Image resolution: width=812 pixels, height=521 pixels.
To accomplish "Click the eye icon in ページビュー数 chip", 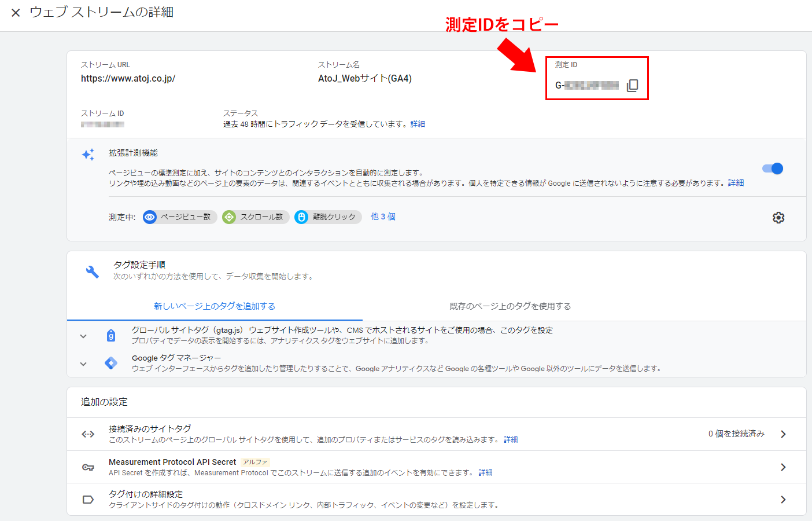I will [150, 217].
